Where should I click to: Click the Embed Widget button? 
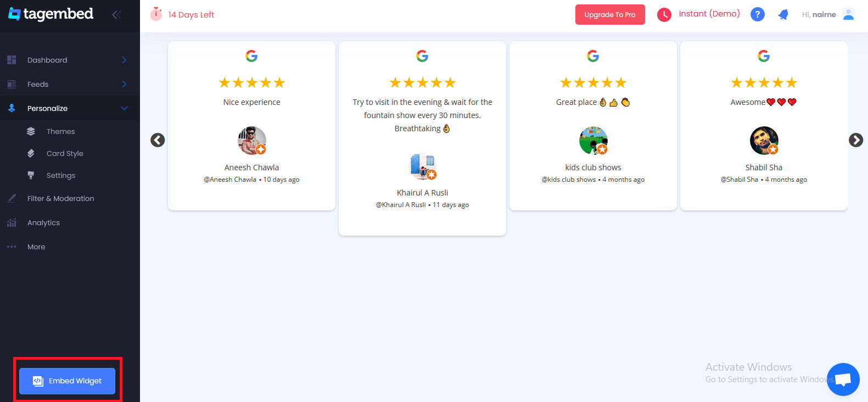tap(68, 381)
